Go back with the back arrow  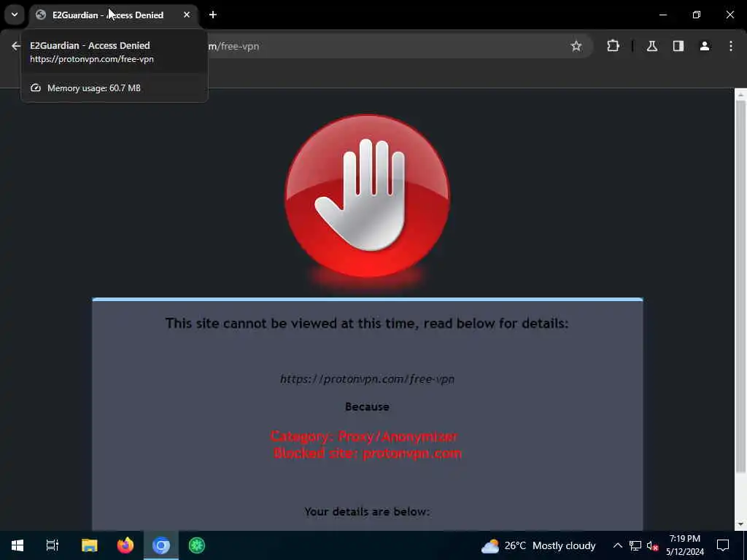(16, 46)
